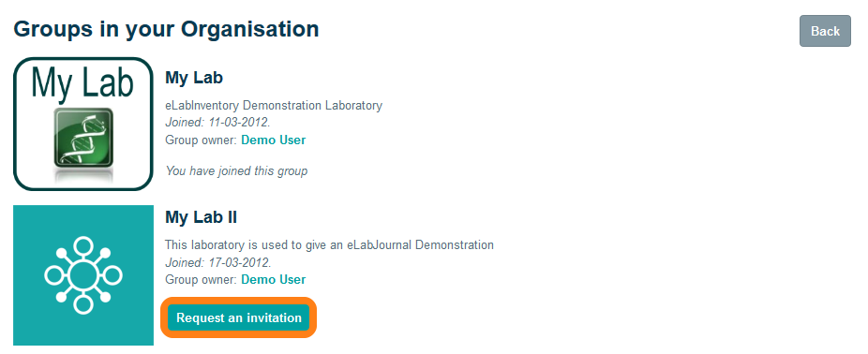This screenshot has width=868, height=354.
Task: Click the DNA helix icon in My Lab logo
Action: click(83, 137)
